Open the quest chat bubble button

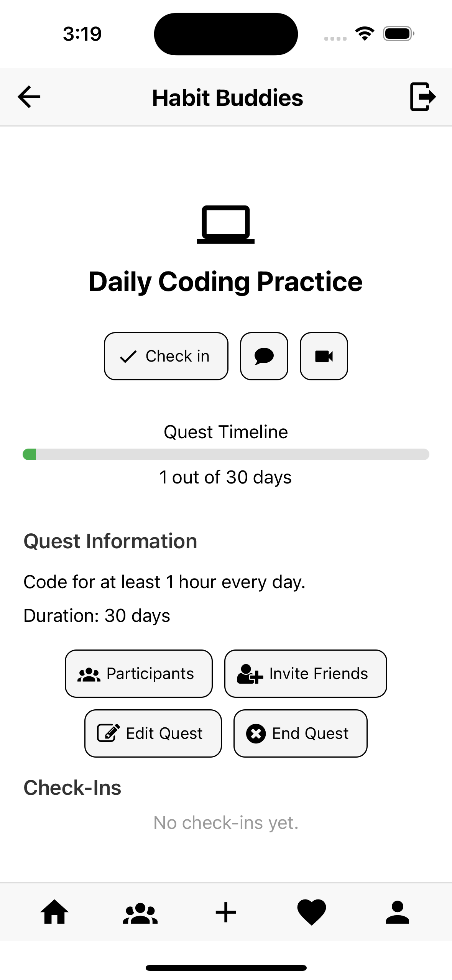(x=264, y=356)
